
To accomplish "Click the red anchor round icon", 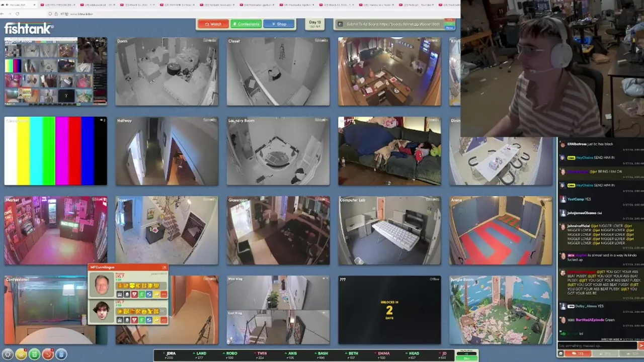I will point(48,354).
